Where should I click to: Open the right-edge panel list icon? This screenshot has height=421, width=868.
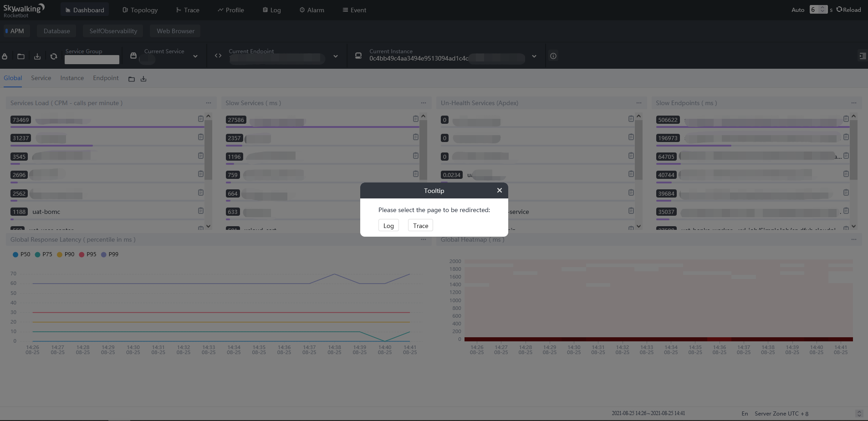coord(863,56)
